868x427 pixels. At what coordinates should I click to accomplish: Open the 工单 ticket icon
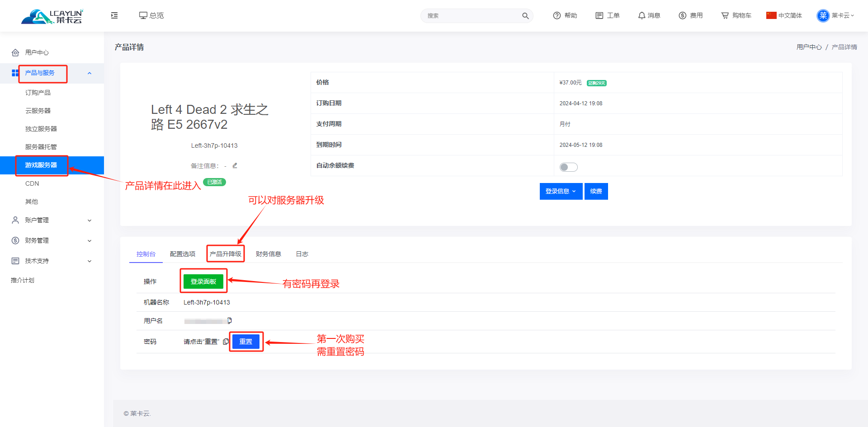tap(599, 15)
